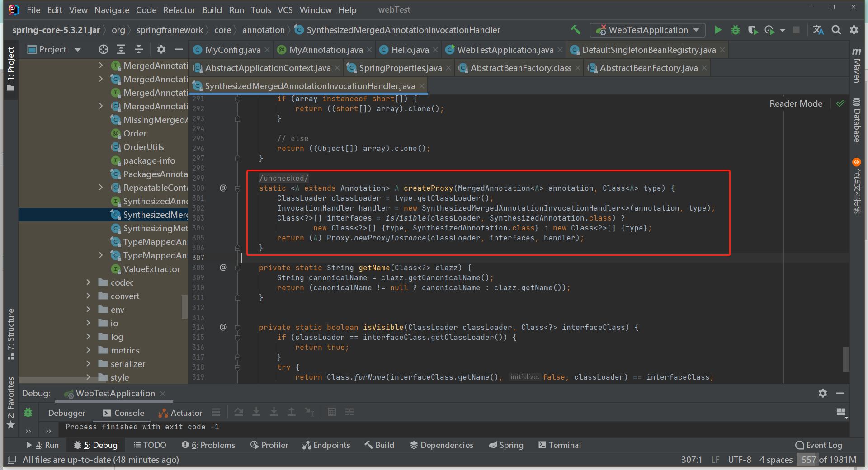Click the gutter @ icon on line 300
The width and height of the screenshot is (868, 470).
click(x=223, y=188)
